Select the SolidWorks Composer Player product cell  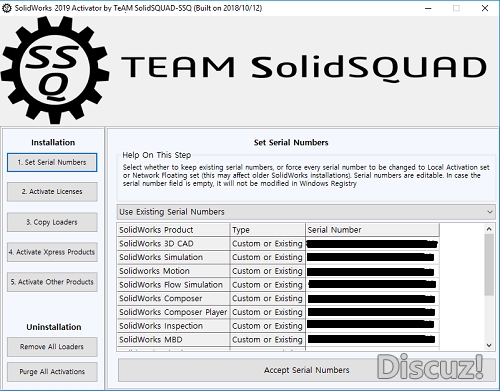tap(173, 312)
